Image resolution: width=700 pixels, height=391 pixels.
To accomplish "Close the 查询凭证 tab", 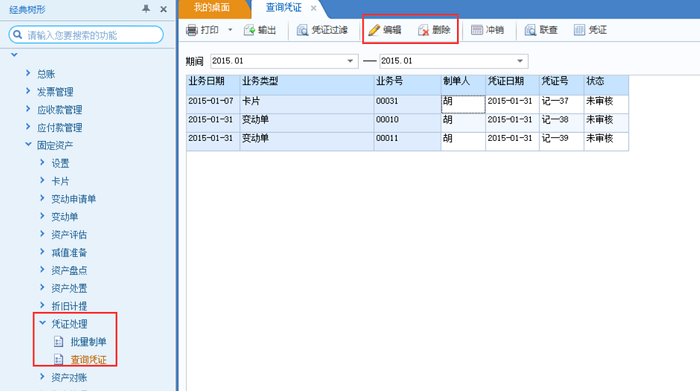I will click(313, 8).
